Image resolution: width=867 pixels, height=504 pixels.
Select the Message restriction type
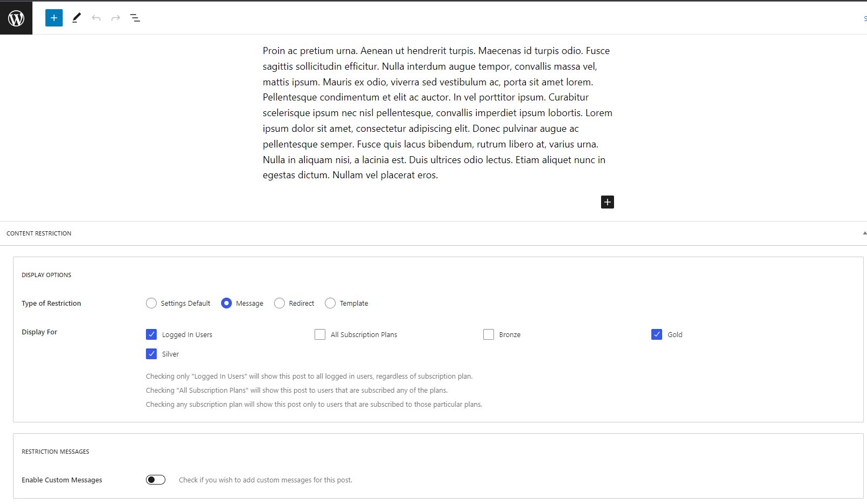tap(226, 303)
